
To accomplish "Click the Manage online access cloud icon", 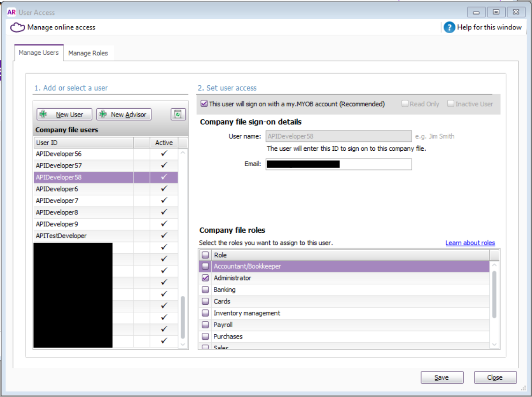I will click(x=17, y=28).
